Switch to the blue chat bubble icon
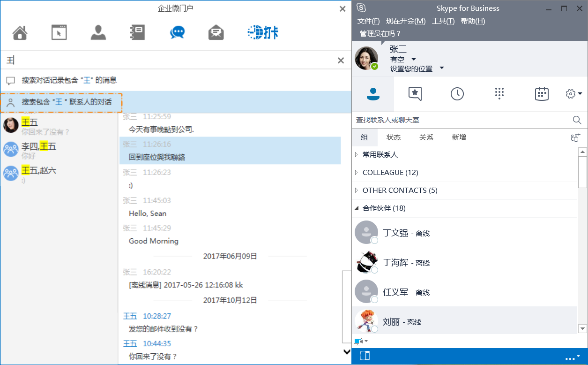The image size is (588, 365). [x=177, y=32]
